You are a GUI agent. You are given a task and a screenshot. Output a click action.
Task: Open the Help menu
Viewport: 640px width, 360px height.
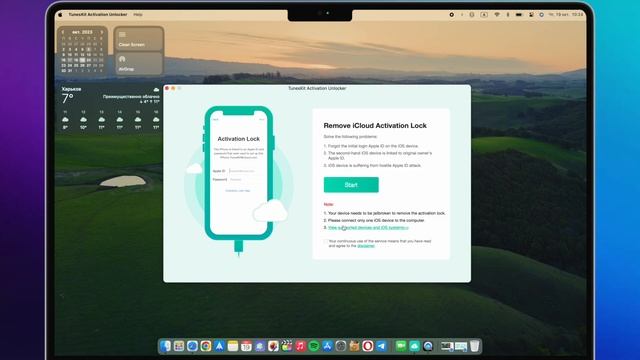click(x=138, y=14)
